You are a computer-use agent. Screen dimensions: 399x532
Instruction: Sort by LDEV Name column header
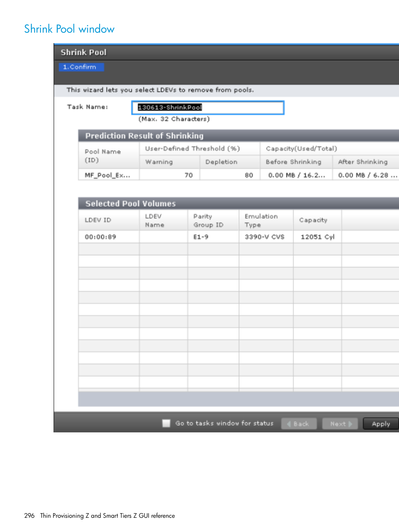point(164,220)
